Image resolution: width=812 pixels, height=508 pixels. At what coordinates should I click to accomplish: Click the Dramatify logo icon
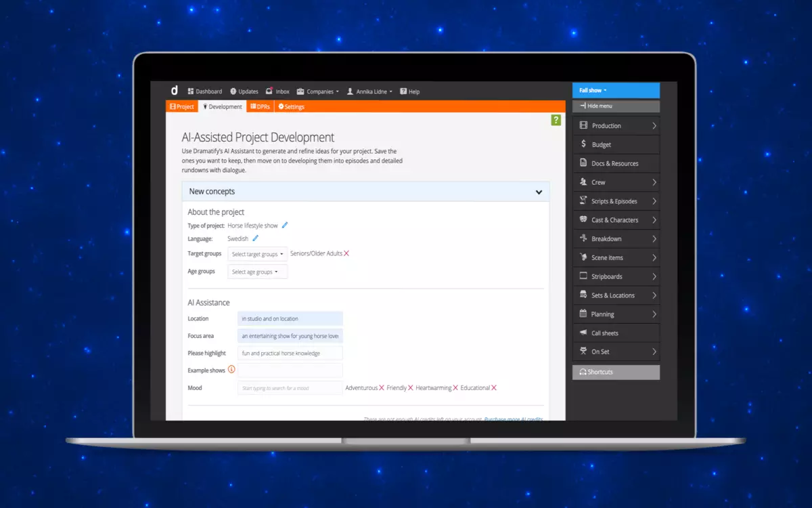click(x=175, y=91)
